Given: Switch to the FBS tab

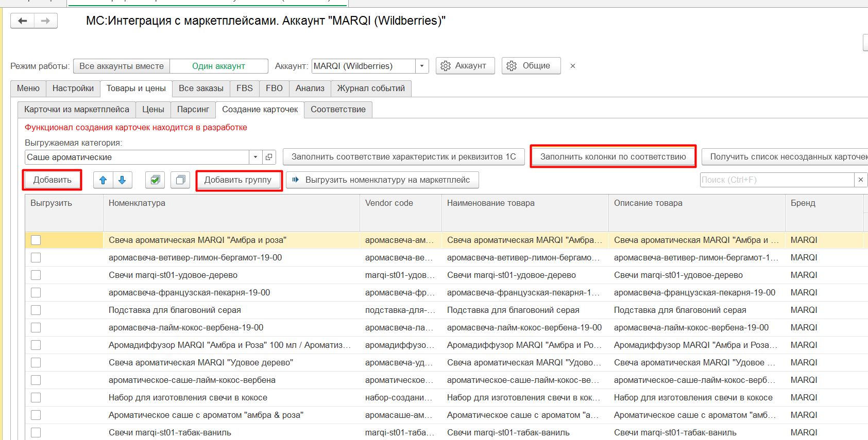Looking at the screenshot, I should pos(245,89).
